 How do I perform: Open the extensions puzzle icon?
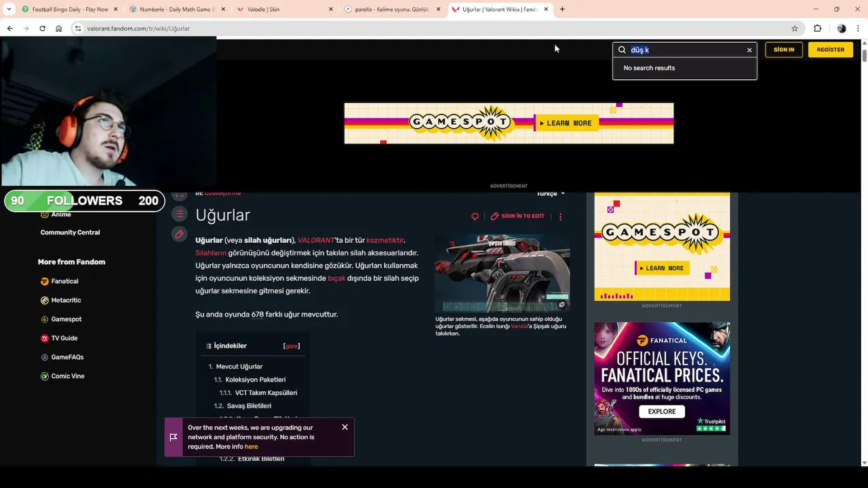pos(817,28)
